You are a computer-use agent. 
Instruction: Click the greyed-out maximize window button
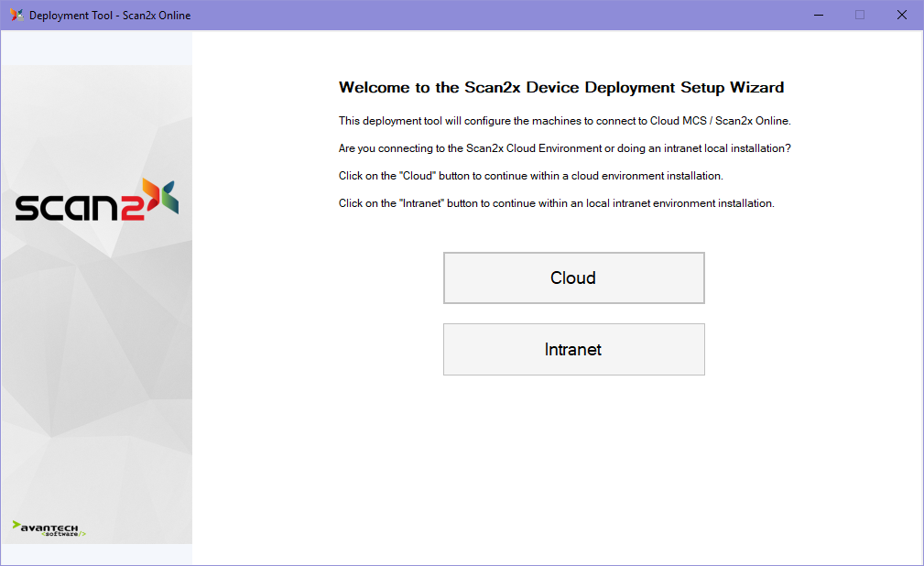pyautogui.click(x=860, y=15)
